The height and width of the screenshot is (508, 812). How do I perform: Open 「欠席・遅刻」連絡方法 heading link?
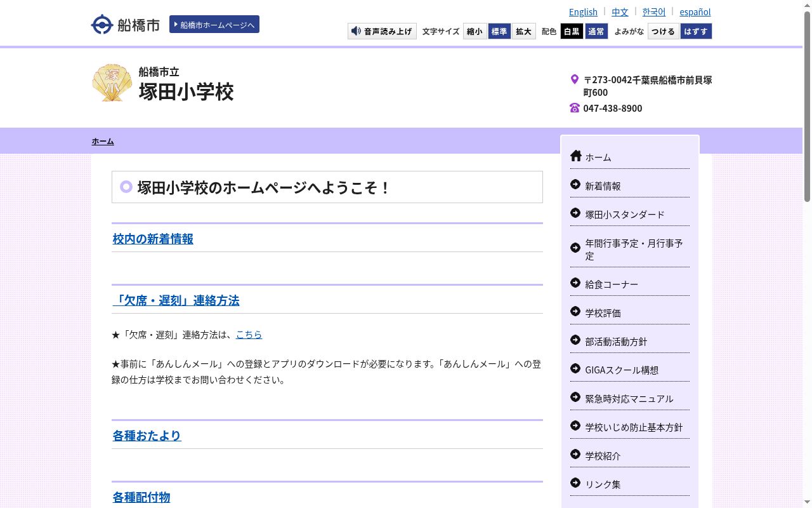176,300
